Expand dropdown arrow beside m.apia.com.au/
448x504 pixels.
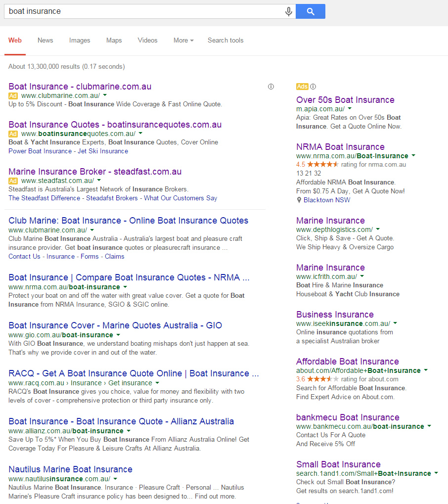[350, 109]
